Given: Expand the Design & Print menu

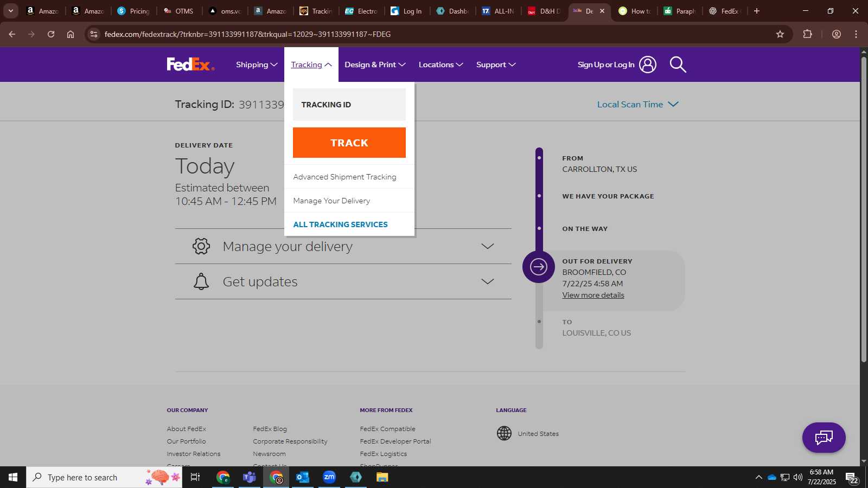Looking at the screenshot, I should click(375, 65).
